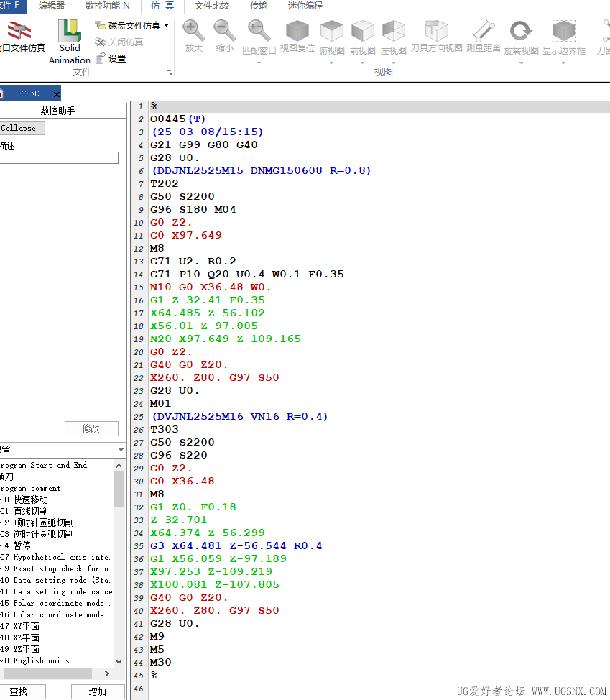The image size is (610, 700).
Task: Select '17 XY平面' list item
Action: 20,627
